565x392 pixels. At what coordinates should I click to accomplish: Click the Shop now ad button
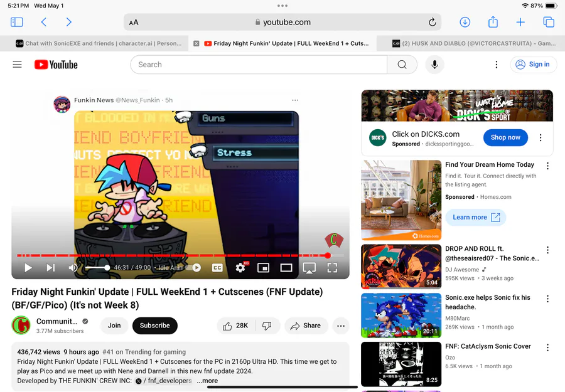pyautogui.click(x=505, y=137)
